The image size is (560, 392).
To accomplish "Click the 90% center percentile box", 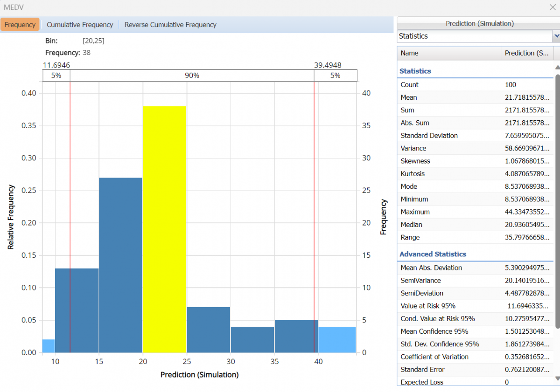I will (x=191, y=76).
